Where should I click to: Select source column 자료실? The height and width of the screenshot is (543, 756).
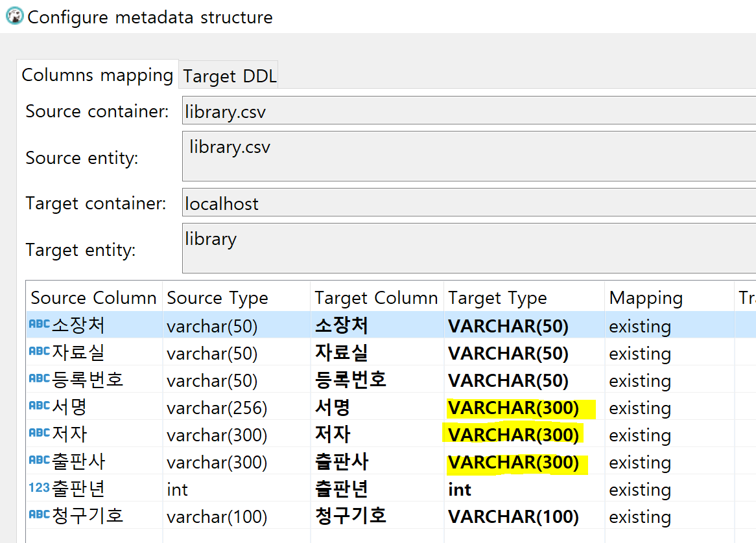click(78, 352)
